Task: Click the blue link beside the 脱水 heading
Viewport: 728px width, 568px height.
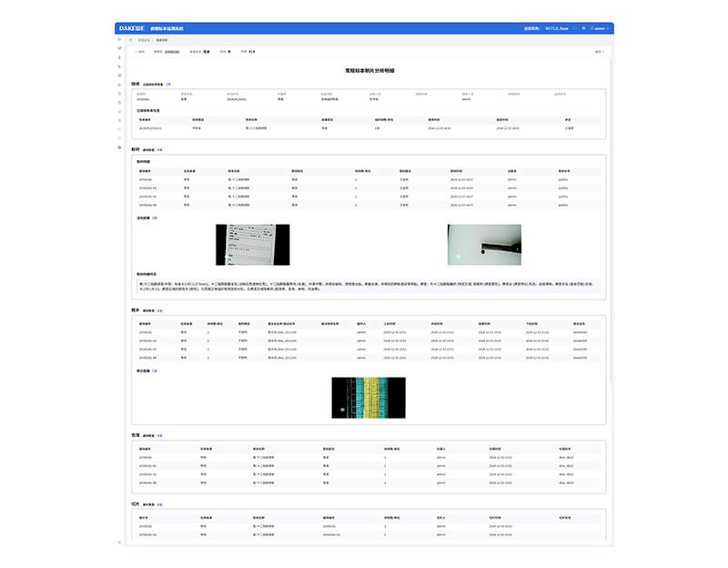Action: pos(160,310)
